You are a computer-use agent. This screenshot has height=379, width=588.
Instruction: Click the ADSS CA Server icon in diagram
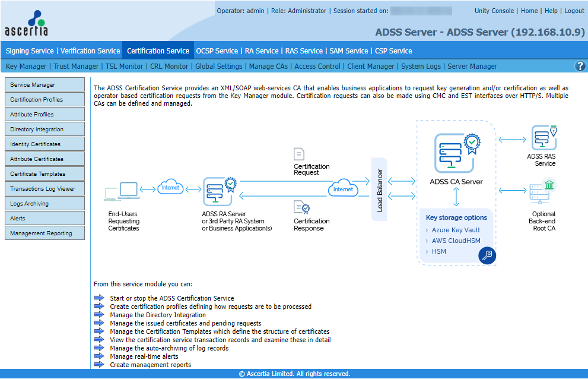click(456, 153)
